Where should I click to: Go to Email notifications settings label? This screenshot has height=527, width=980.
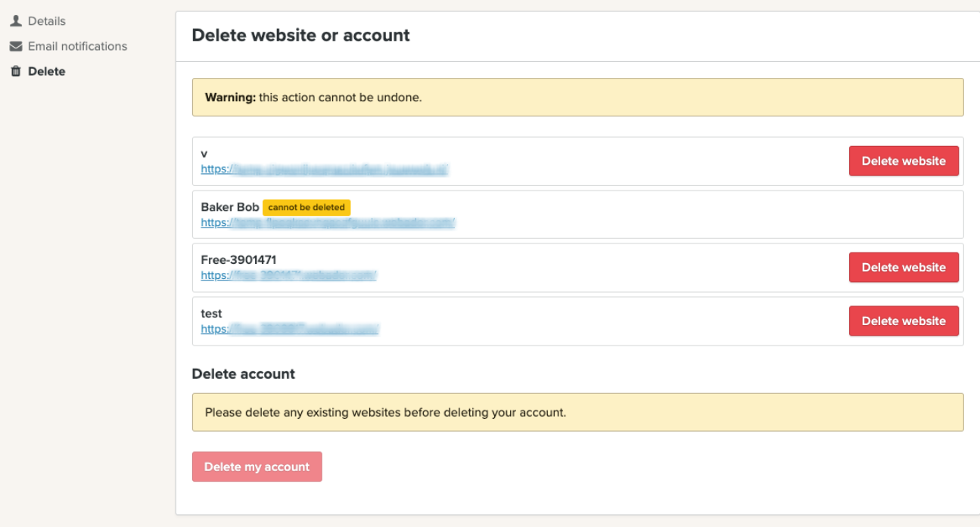tap(77, 46)
